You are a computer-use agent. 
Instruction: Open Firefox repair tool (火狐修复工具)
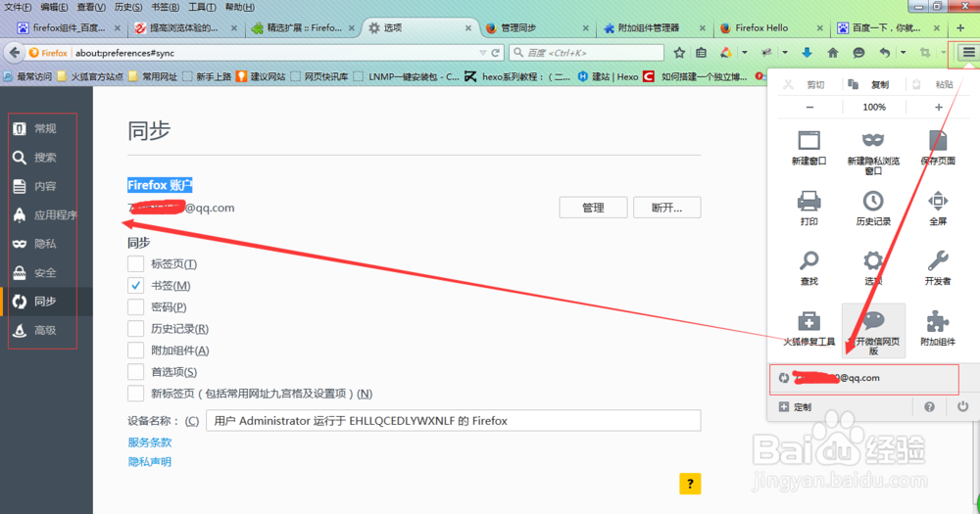pos(808,329)
